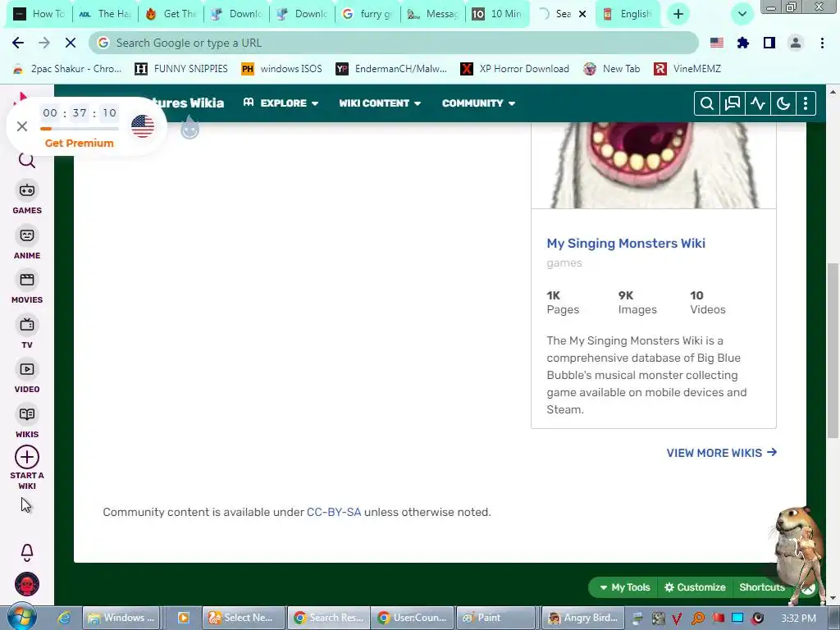
Task: Open a new browser tab
Action: 678,14
